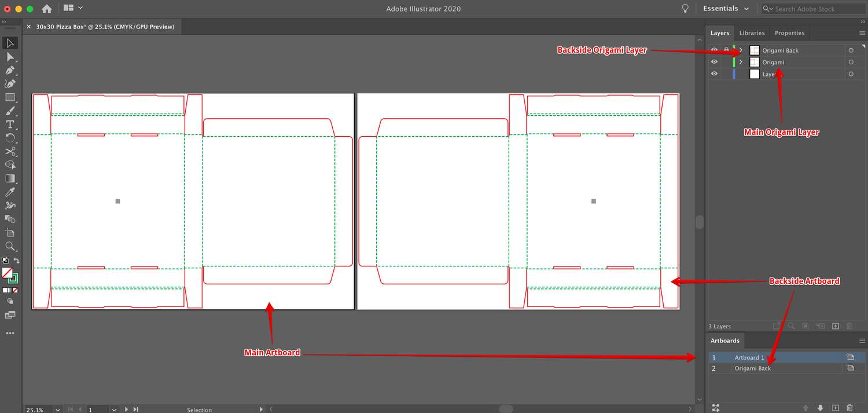Open the status bar display options arrow

262,410
